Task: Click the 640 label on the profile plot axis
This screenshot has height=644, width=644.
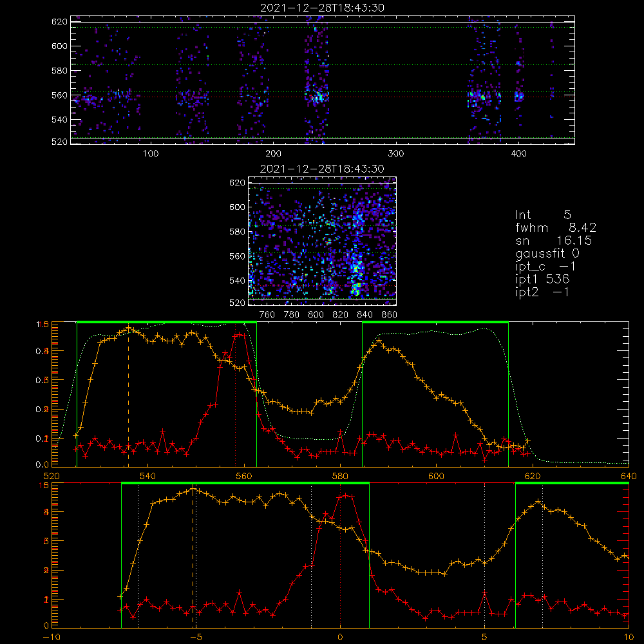Action: pos(629,476)
